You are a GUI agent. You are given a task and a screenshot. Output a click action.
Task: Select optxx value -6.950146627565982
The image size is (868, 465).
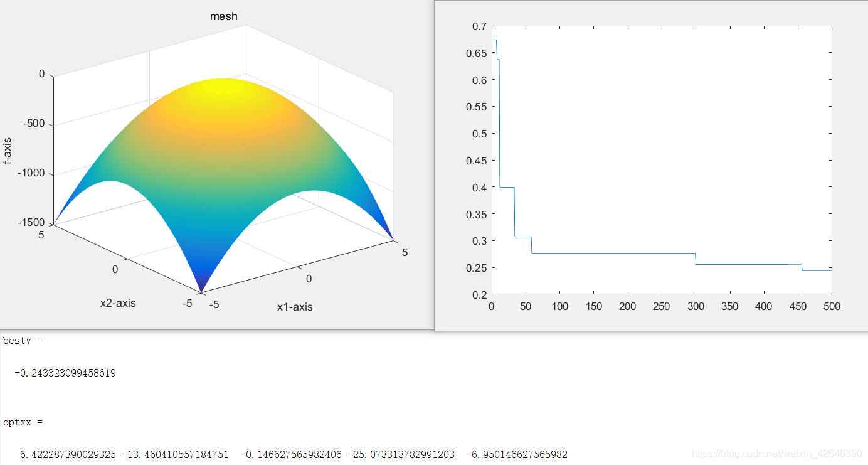pos(517,454)
